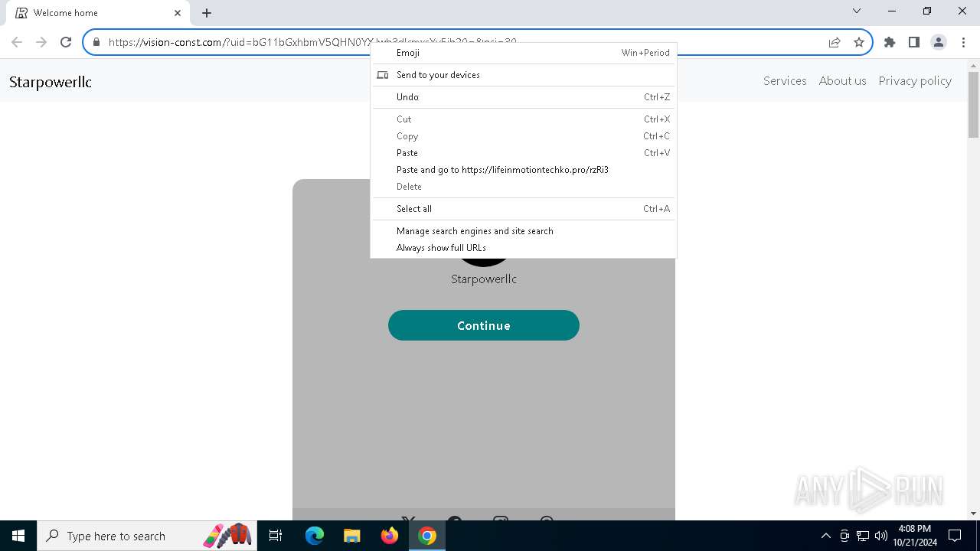Open File Explorer from the taskbar
The height and width of the screenshot is (551, 980).
[351, 536]
